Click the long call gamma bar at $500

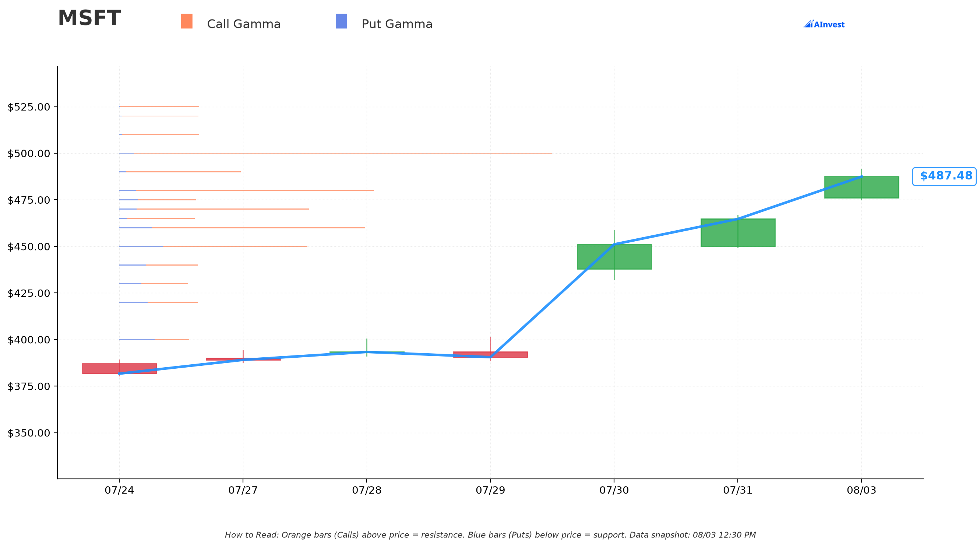343,153
